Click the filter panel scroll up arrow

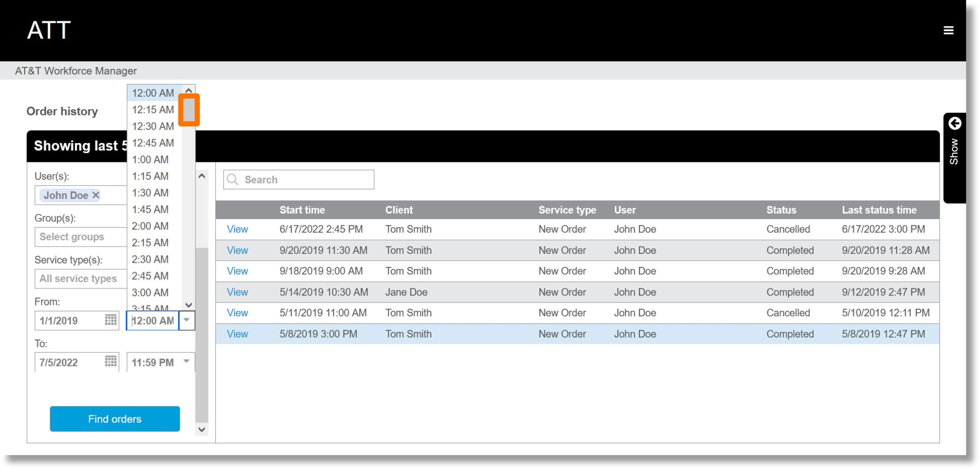tap(202, 176)
